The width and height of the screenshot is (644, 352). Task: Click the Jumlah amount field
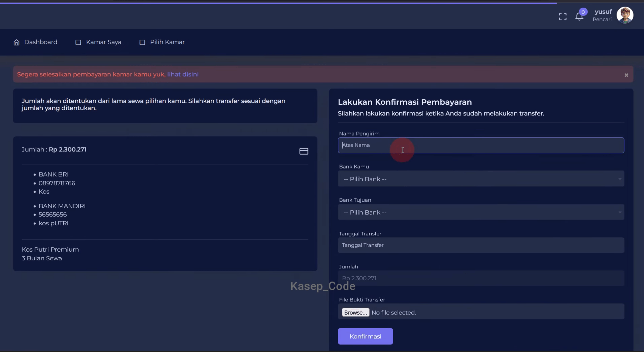point(481,278)
